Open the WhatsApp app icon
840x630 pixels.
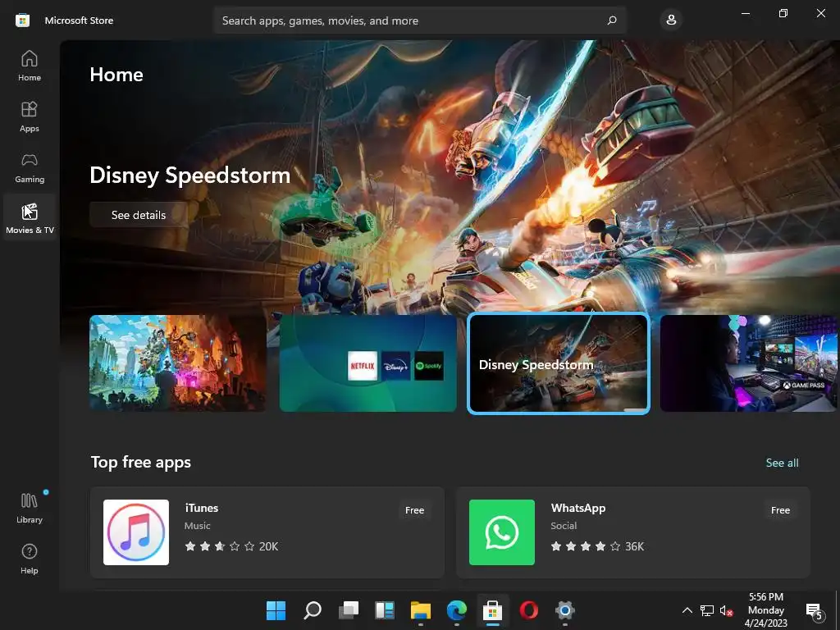502,532
